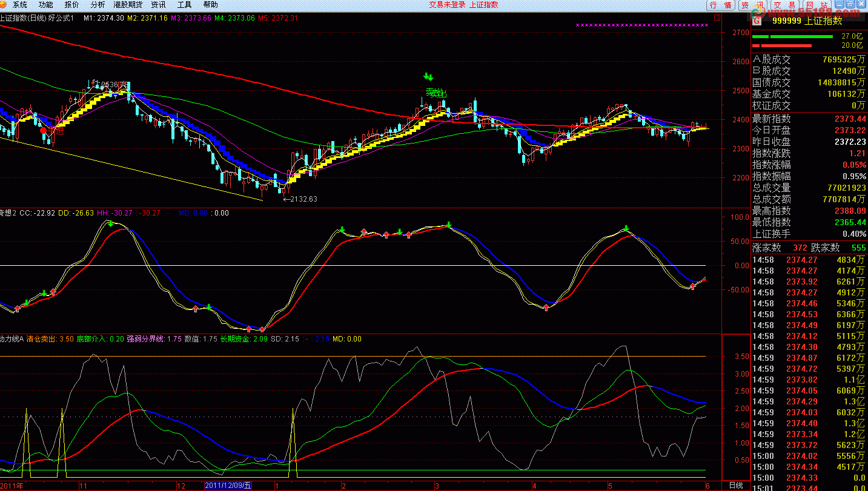The image size is (868, 491).
Task: Click the 网站 button
Action: coord(817,5)
